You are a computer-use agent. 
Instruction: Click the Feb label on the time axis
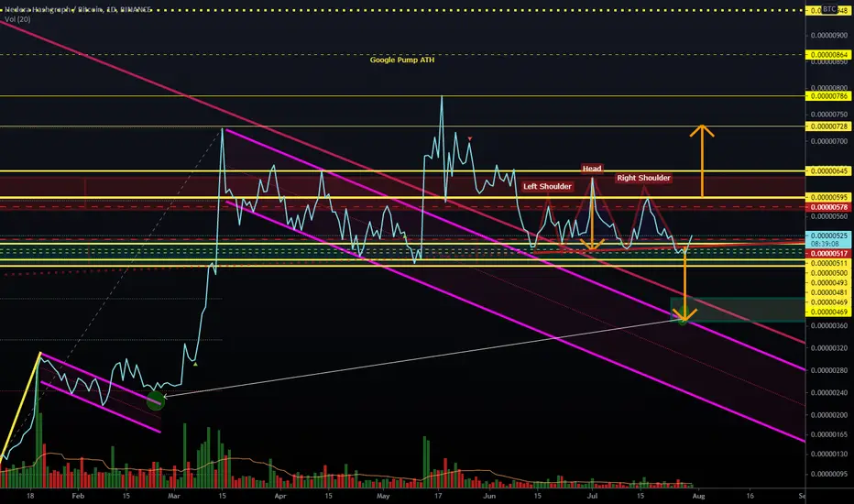pos(78,496)
